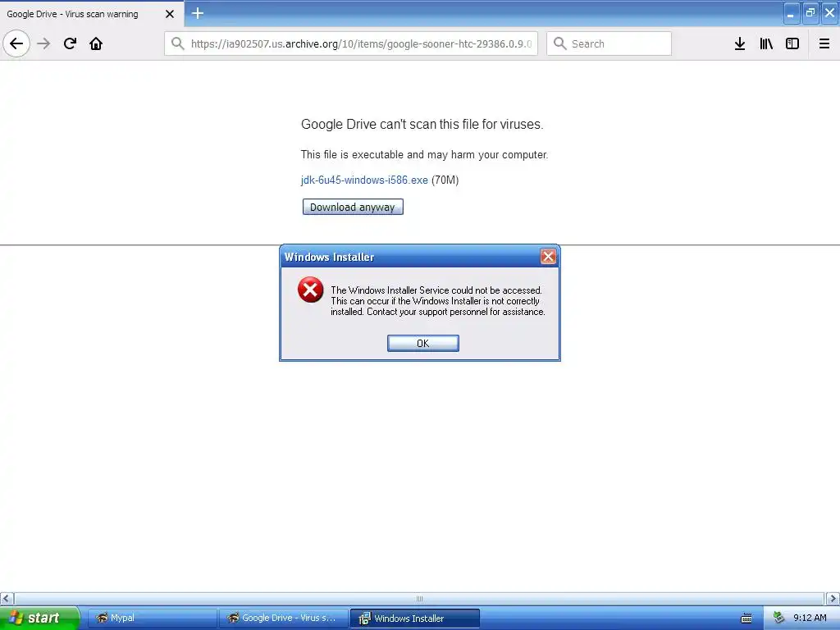Image resolution: width=840 pixels, height=630 pixels.
Task: Click the network tray icon near clock
Action: [778, 619]
